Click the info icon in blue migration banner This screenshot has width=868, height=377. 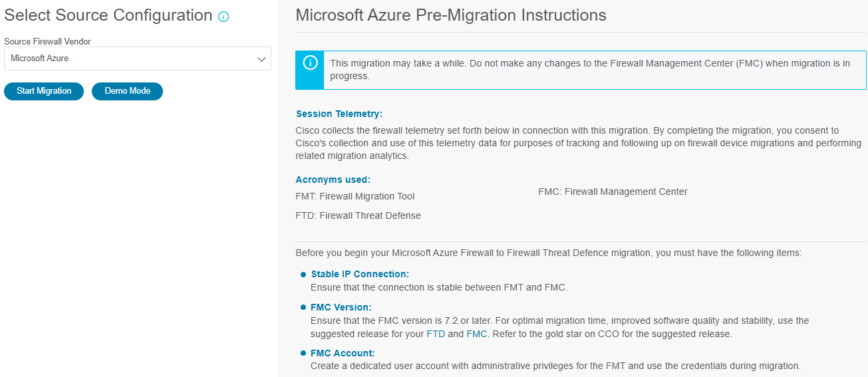pyautogui.click(x=310, y=63)
